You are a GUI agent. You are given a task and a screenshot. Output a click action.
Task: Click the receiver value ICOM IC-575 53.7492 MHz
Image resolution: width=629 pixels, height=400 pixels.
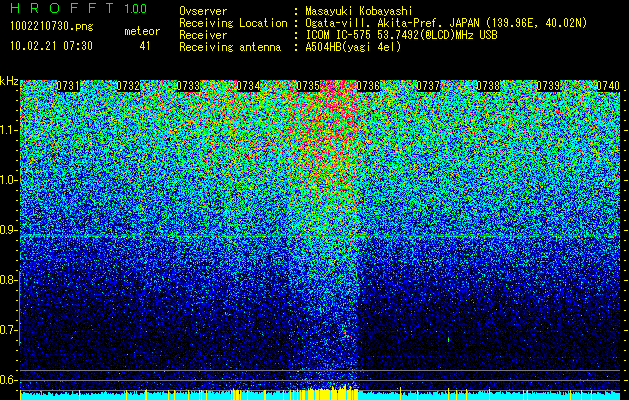point(401,35)
